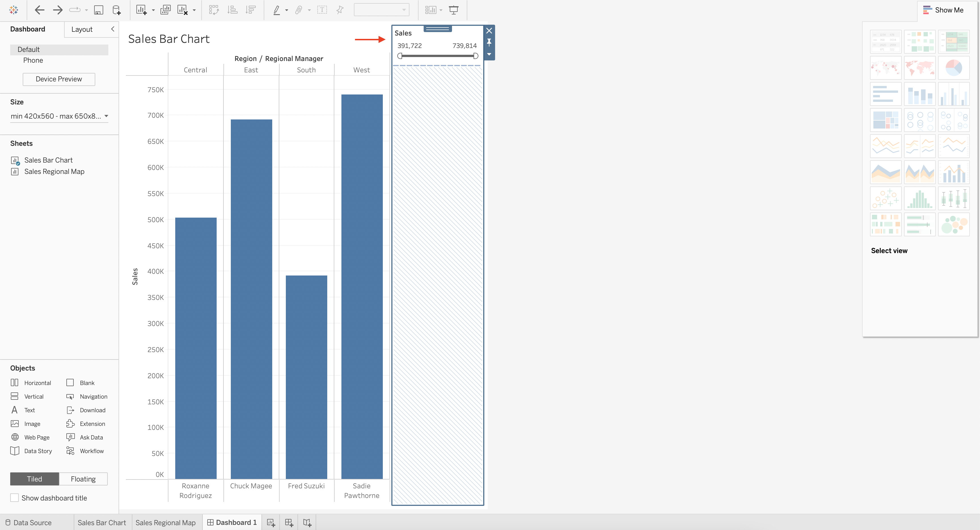Switch to the Layout tab
This screenshot has width=980, height=530.
[82, 29]
